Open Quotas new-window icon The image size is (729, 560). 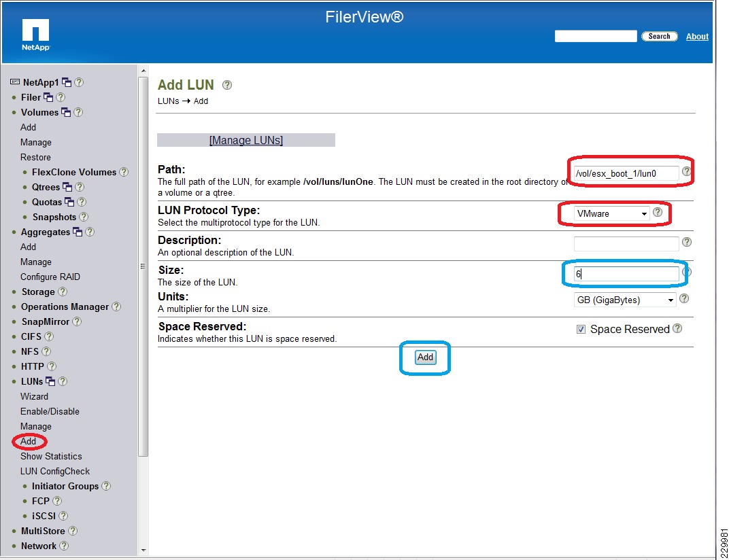pyautogui.click(x=69, y=202)
